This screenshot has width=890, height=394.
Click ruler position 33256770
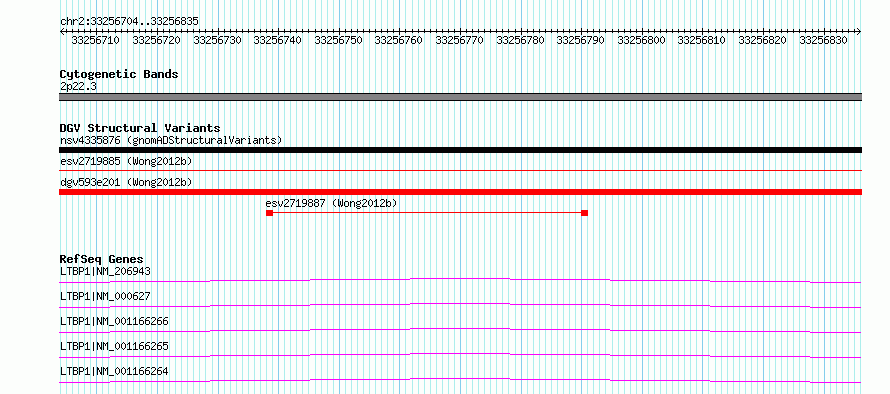click(x=459, y=40)
